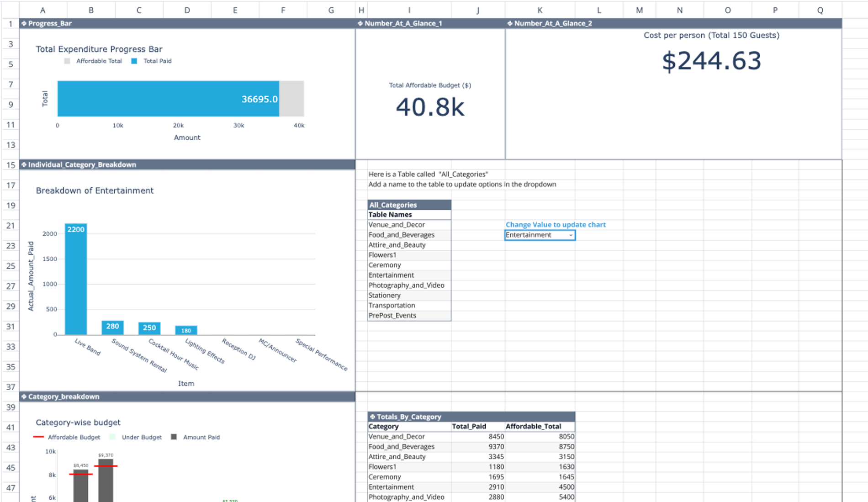Click the Progress_Bar section title
This screenshot has width=868, height=502.
50,23
